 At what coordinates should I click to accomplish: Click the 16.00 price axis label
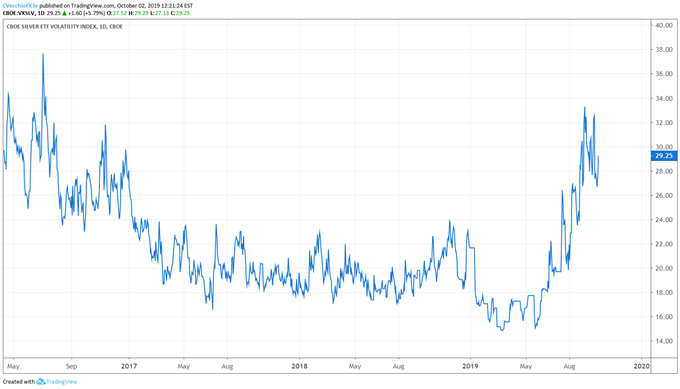click(x=664, y=317)
